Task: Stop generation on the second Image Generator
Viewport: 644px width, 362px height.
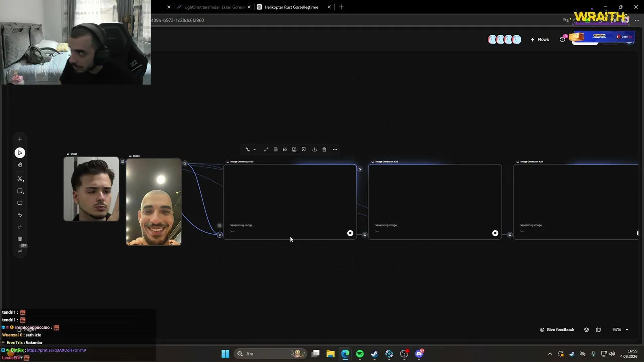Action: coord(495,233)
